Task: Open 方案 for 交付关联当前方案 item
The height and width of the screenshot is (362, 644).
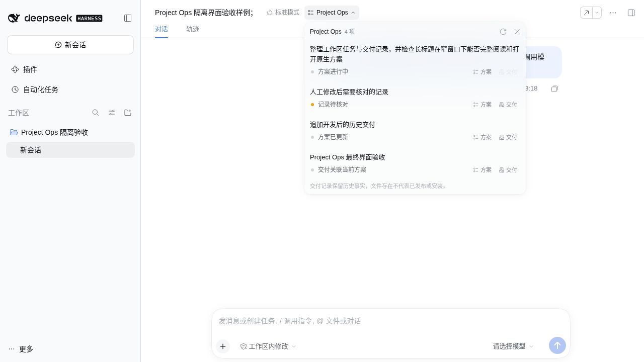Action: tap(482, 170)
